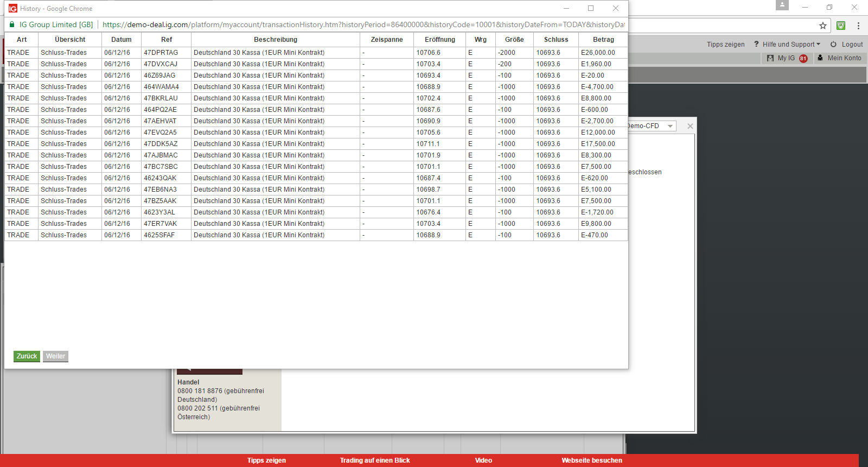Click the Betrag column header
Screen dimensions: 868x467
(603, 40)
